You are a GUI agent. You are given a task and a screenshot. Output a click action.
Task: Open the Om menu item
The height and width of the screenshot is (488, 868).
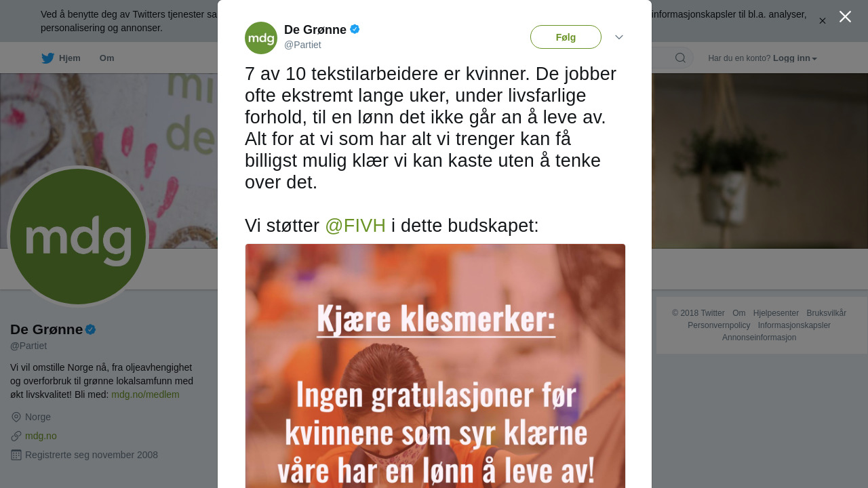coord(107,58)
